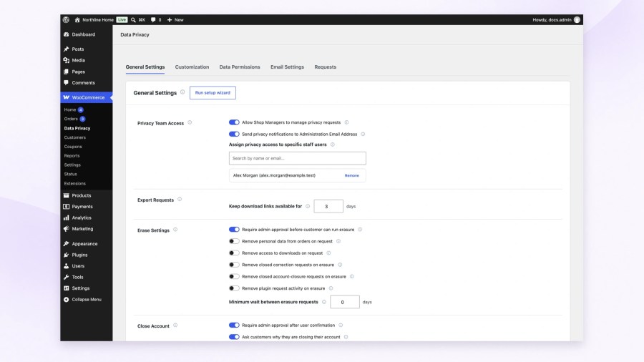Viewport: 644px width, 362px height.
Task: Open WooCommerce Settings submenu item
Action: 72,165
